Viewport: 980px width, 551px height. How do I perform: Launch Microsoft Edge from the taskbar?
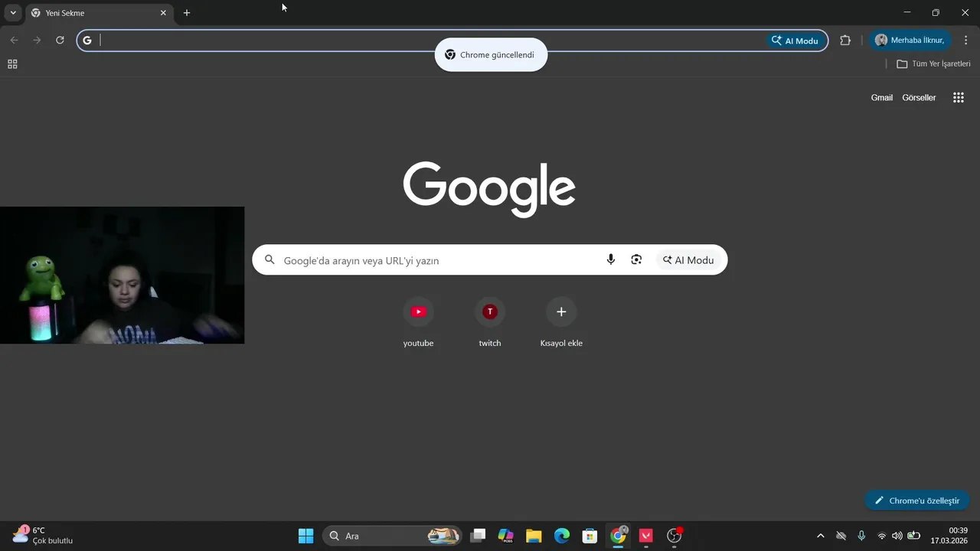pyautogui.click(x=562, y=536)
